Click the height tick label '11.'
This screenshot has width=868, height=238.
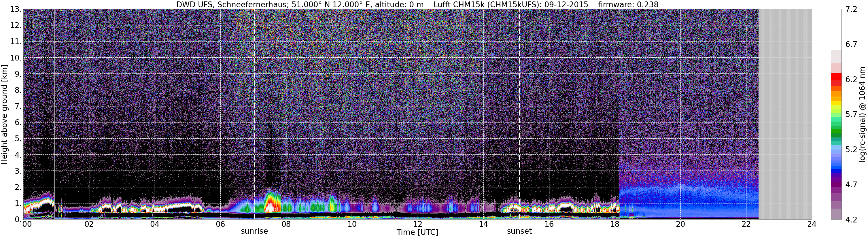coord(16,42)
